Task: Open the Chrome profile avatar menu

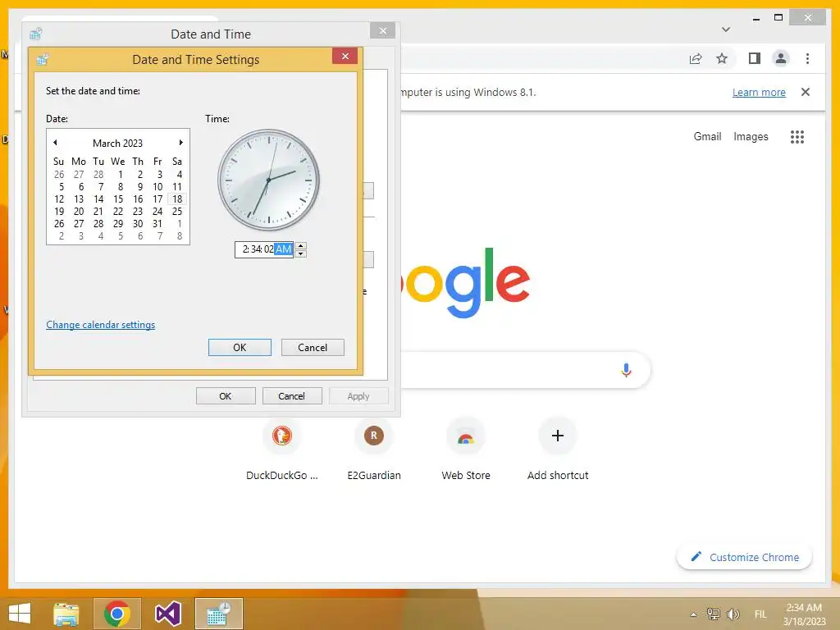Action: coord(781,58)
